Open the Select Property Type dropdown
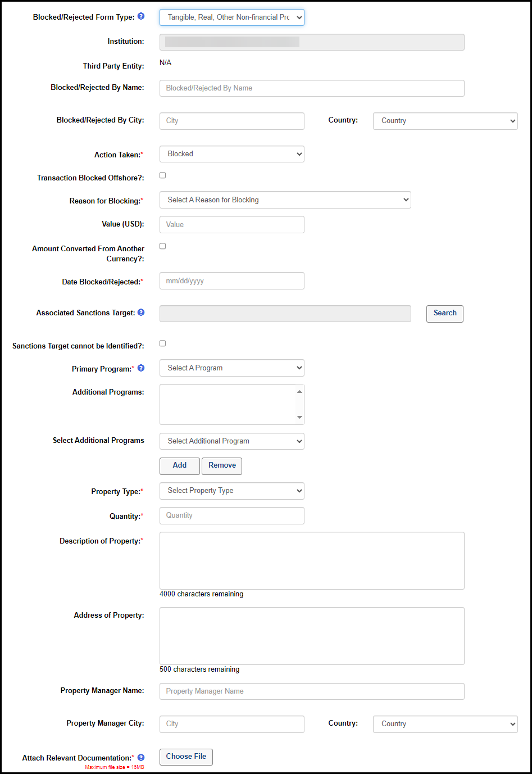 pos(231,491)
